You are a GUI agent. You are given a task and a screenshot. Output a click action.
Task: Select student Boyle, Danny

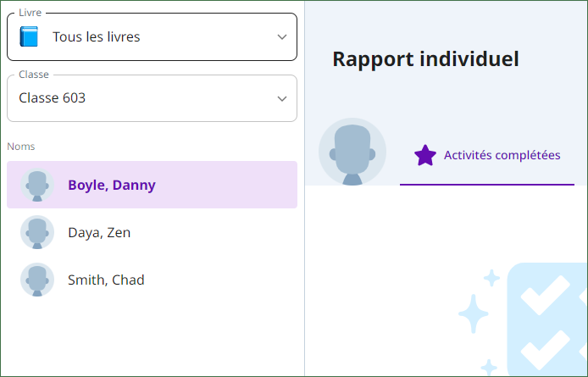coord(152,185)
